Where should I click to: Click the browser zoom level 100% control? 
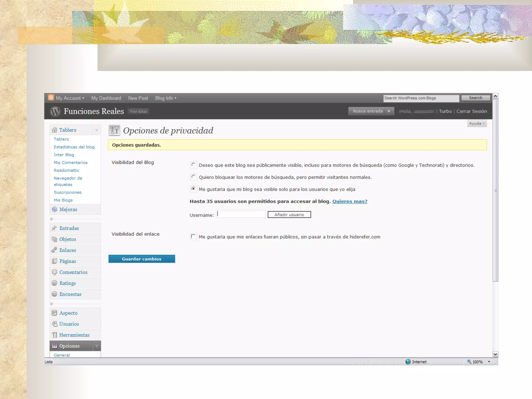(x=477, y=362)
